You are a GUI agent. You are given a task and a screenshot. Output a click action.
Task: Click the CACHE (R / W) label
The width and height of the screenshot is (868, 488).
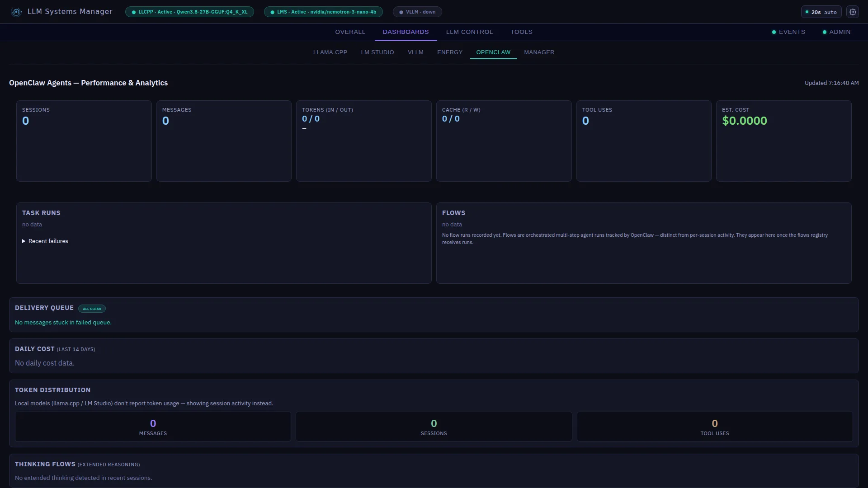click(x=461, y=110)
